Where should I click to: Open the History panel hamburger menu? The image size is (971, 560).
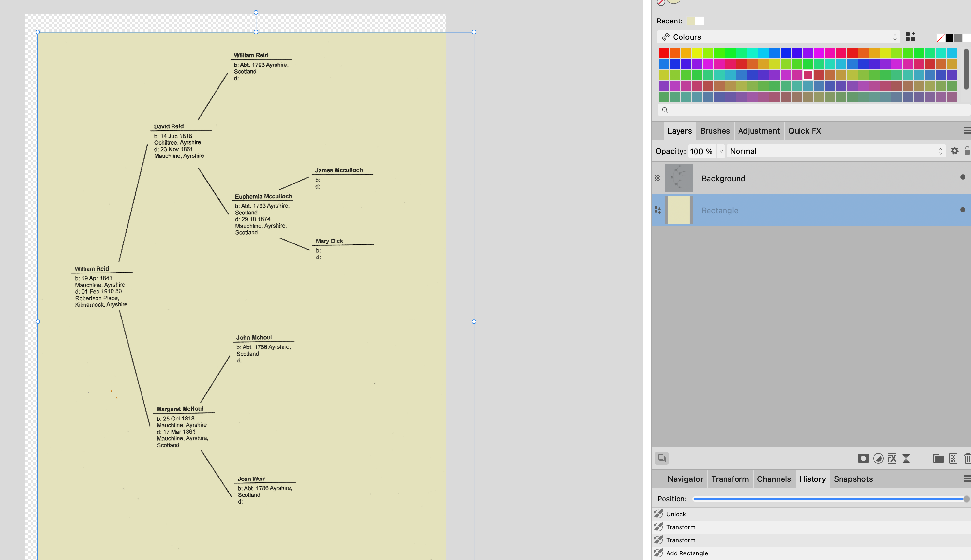click(967, 479)
